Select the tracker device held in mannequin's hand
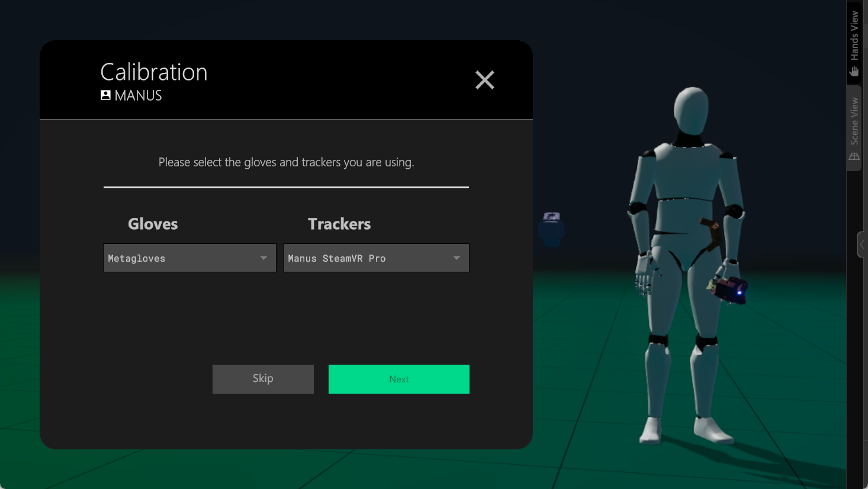Viewport: 868px width, 489px height. coord(731,290)
